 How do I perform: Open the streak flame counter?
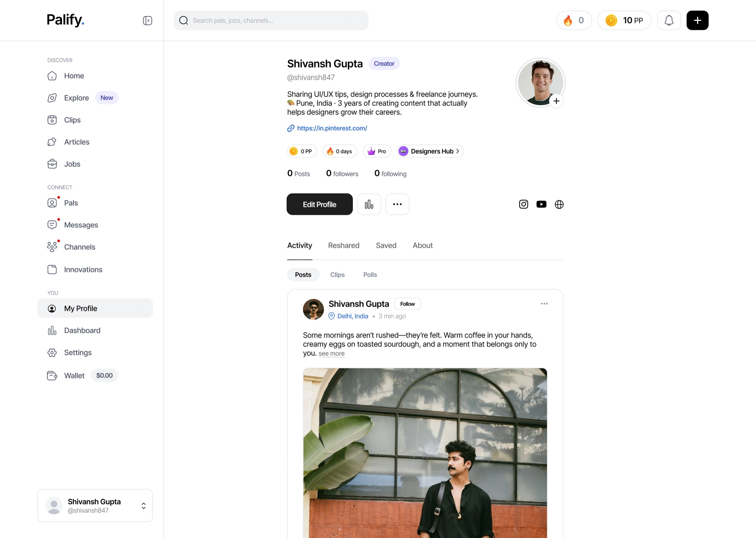click(574, 20)
